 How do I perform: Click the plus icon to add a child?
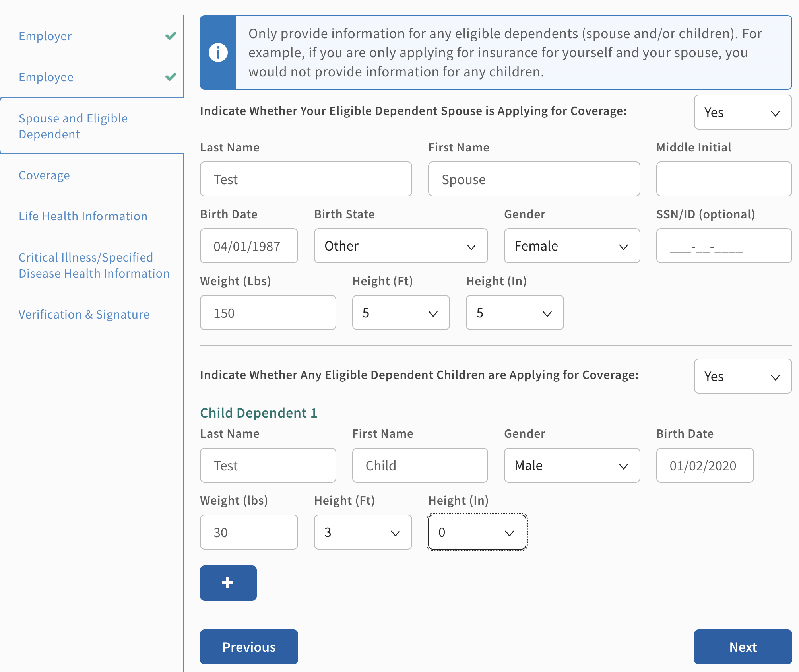pyautogui.click(x=228, y=583)
